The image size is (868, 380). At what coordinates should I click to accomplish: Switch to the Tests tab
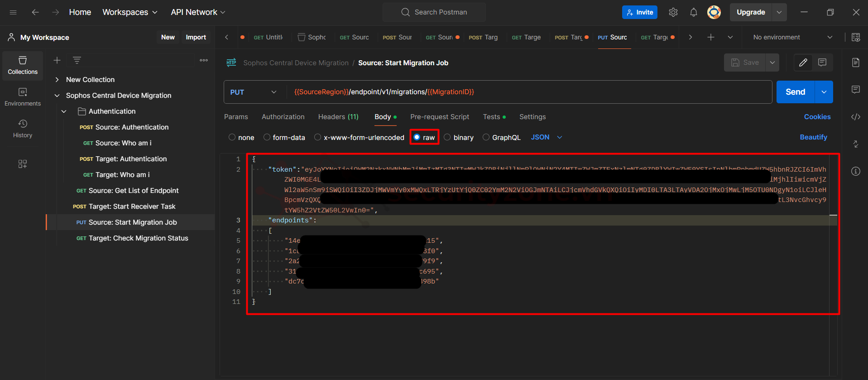[x=494, y=117]
